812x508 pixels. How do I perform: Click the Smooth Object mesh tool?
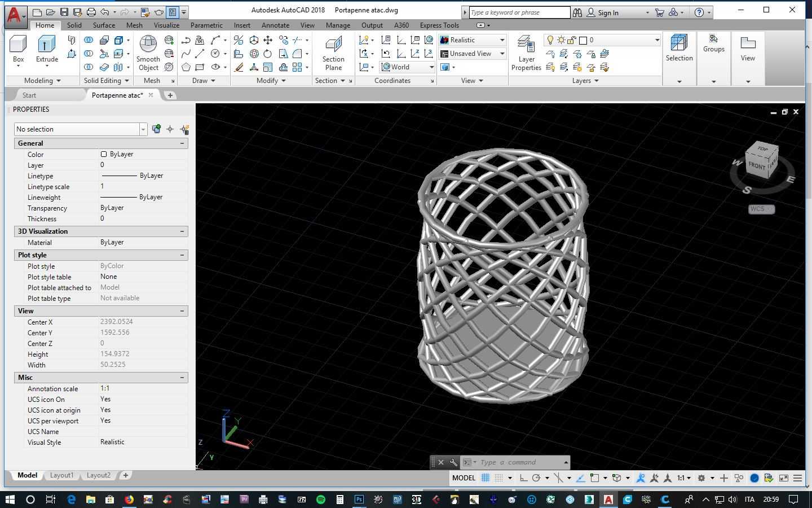coord(148,53)
